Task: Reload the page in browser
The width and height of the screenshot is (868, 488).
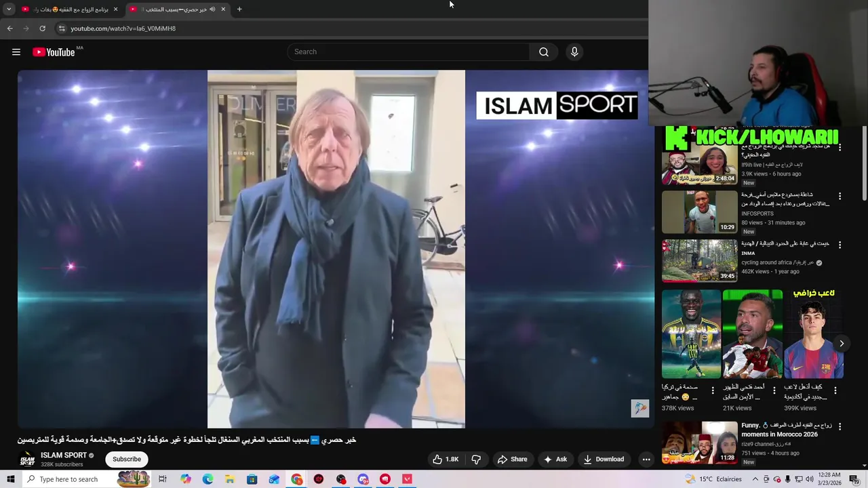Action: (42, 28)
